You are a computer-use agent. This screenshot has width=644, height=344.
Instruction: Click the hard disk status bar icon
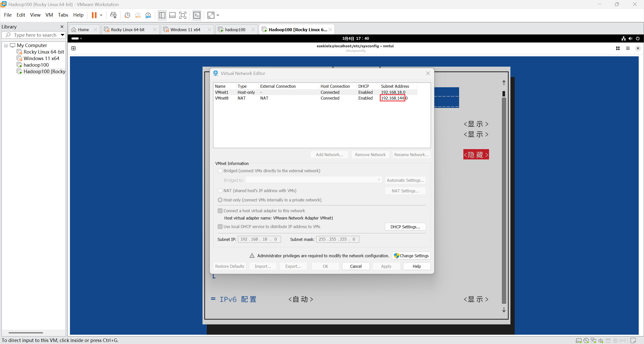coord(579,340)
